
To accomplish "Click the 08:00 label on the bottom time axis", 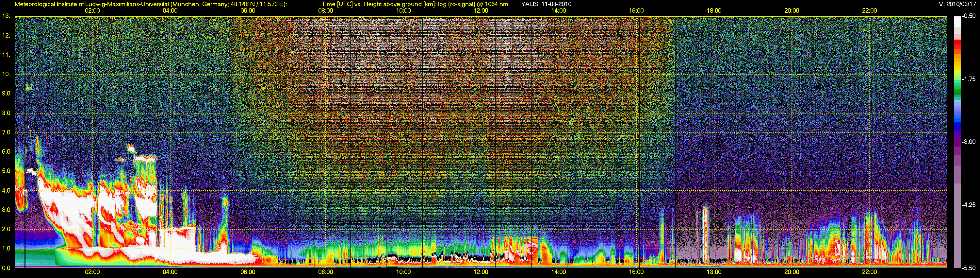I will 326,272.
